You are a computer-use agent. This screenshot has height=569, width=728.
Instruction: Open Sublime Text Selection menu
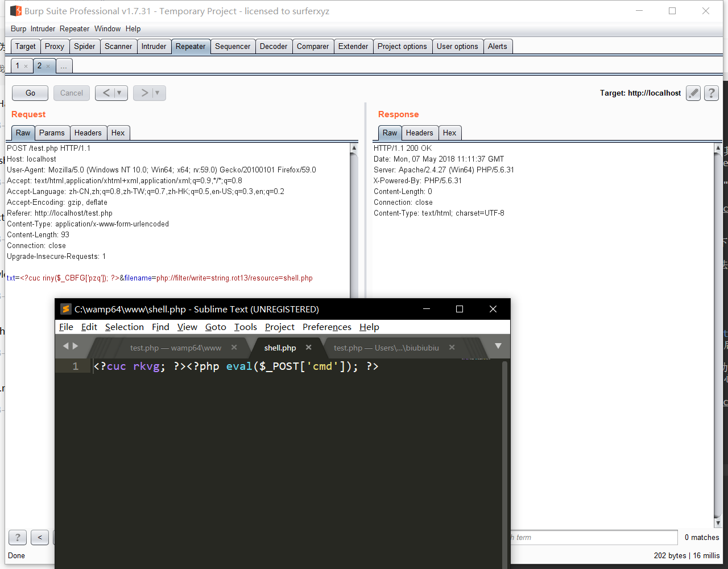(x=125, y=327)
